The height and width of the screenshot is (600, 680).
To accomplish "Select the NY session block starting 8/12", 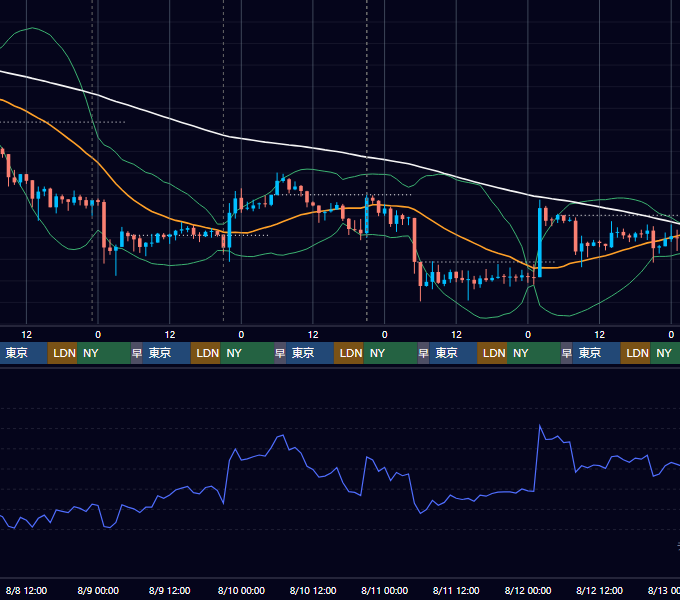I will pos(665,353).
